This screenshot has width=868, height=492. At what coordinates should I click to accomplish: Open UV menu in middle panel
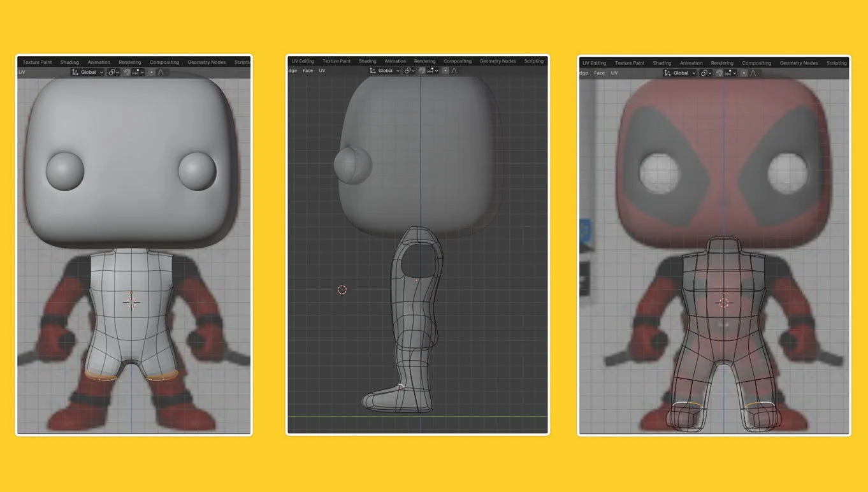322,71
